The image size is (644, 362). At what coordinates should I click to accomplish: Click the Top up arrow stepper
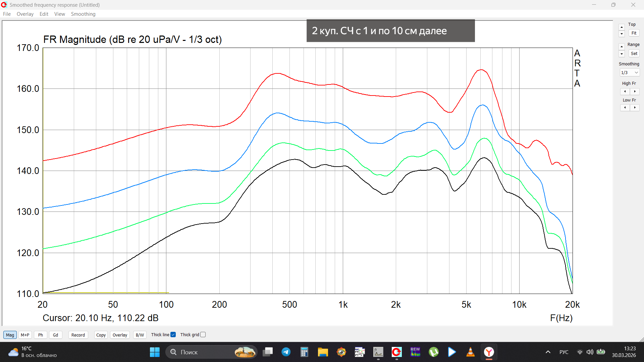tap(622, 27)
